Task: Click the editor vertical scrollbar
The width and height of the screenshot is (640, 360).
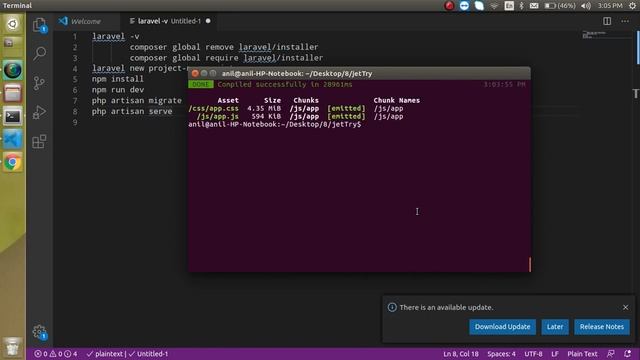Action: coord(638,48)
